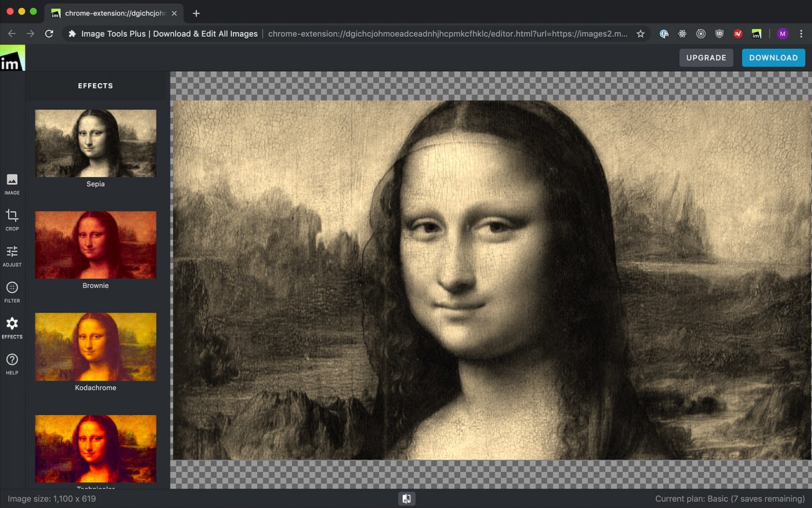
Task: Select the Crop tool
Action: [12, 220]
